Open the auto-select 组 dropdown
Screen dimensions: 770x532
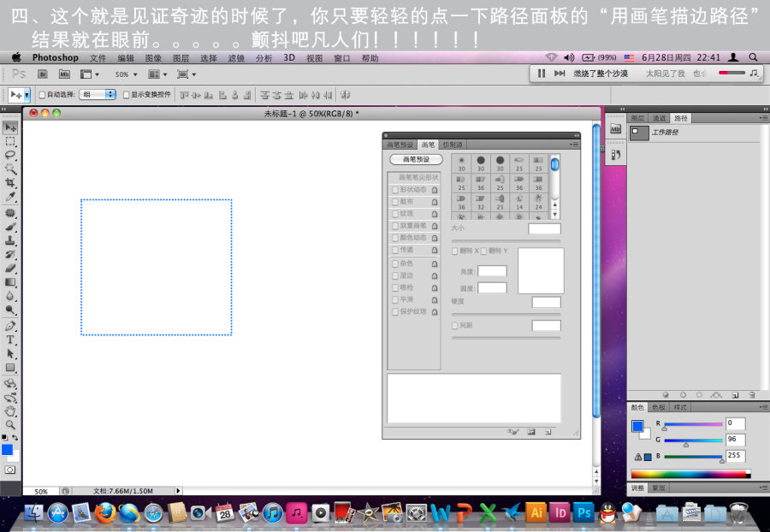(x=98, y=94)
